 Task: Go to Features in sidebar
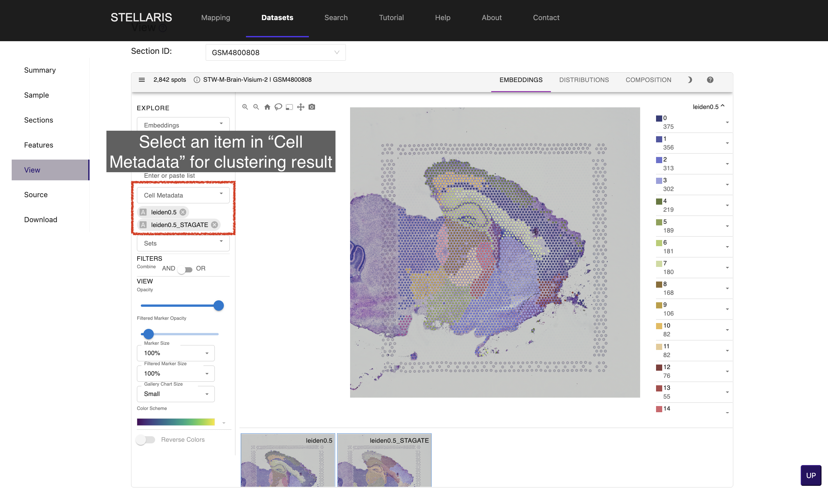(x=39, y=145)
